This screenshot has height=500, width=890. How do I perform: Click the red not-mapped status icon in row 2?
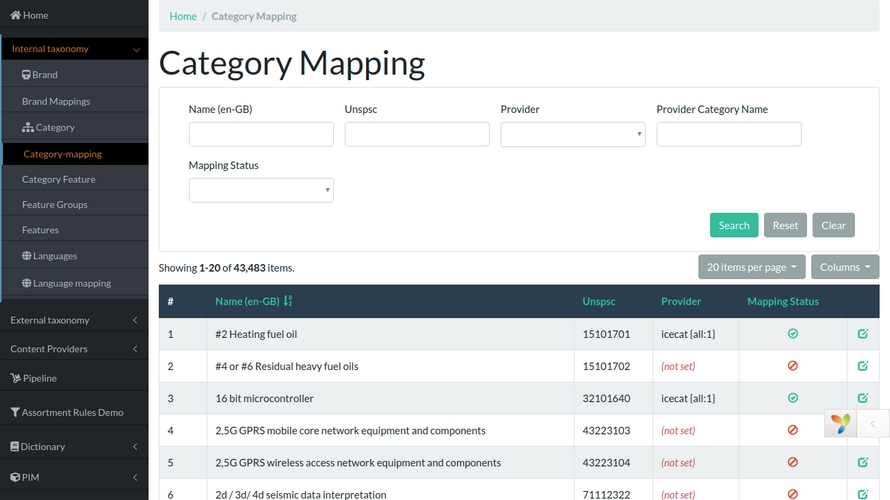click(x=793, y=366)
